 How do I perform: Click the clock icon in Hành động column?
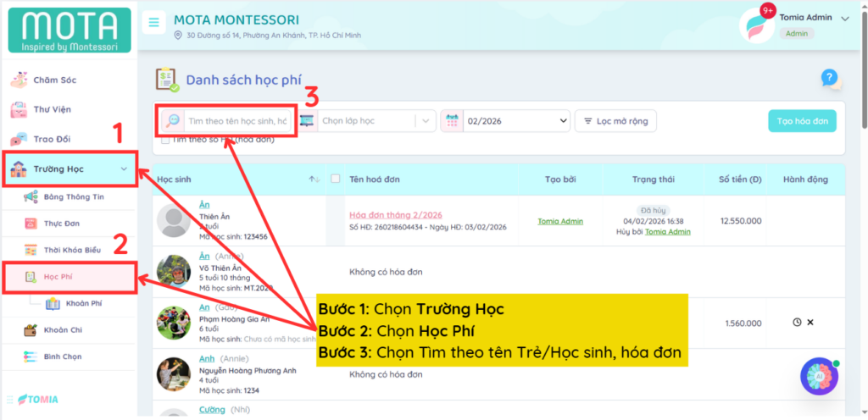click(x=797, y=323)
